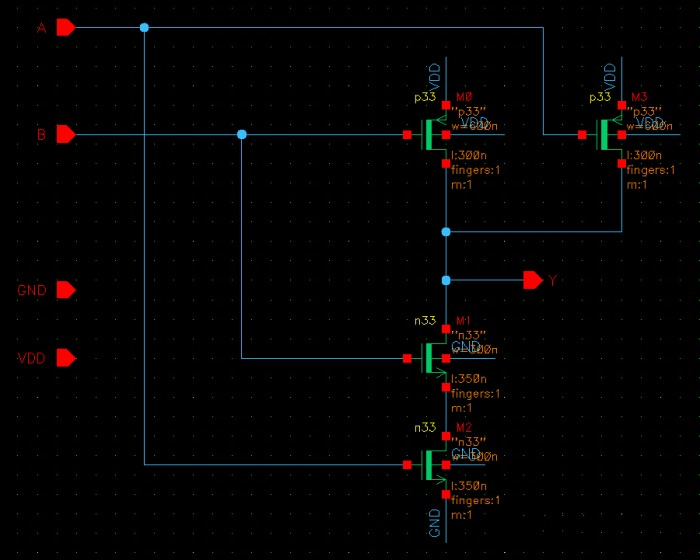
Task: Click the gate terminal of transistor M3
Action: click(582, 134)
